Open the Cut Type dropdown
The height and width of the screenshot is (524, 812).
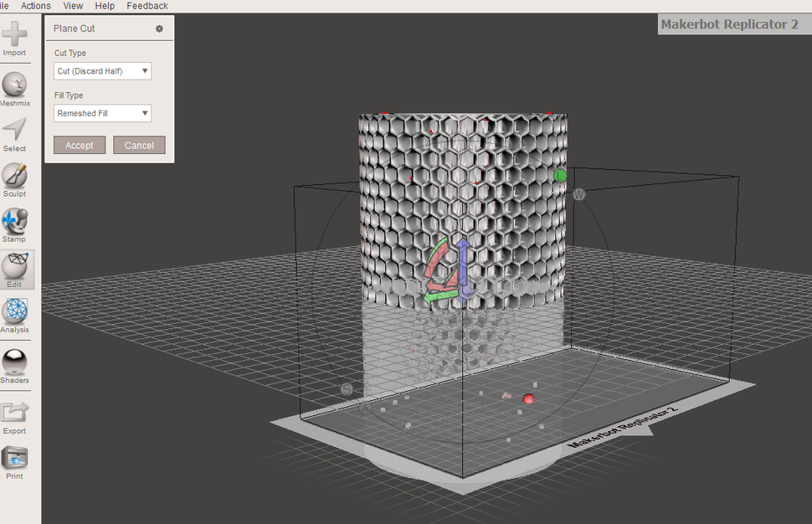[x=102, y=70]
